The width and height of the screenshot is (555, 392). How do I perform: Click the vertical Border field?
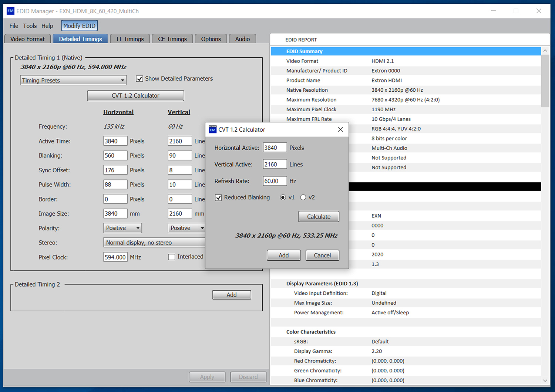coord(180,199)
